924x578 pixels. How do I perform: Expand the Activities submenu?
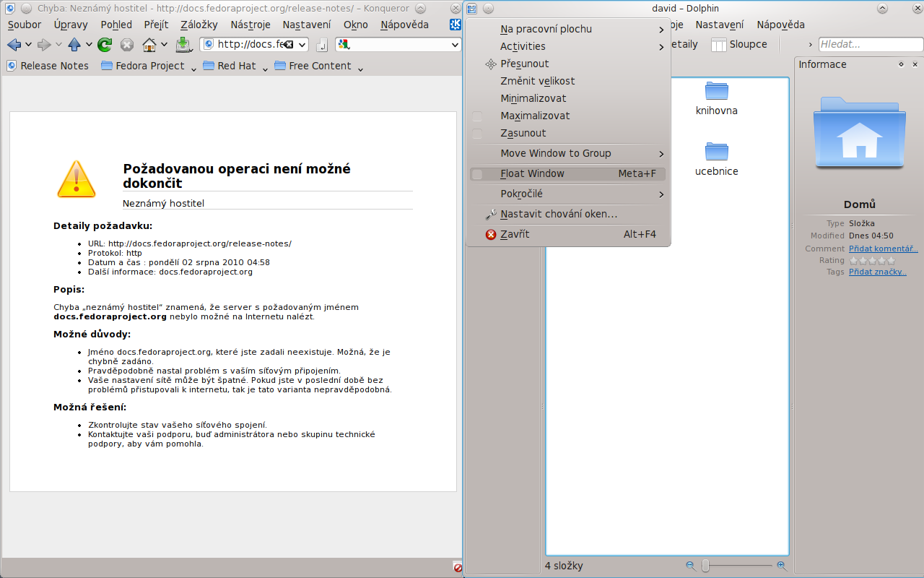(x=568, y=46)
